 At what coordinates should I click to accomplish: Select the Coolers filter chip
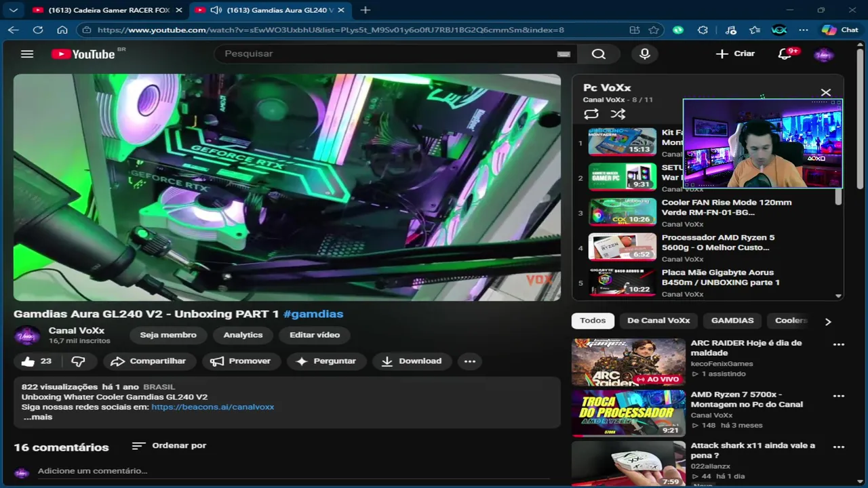click(791, 321)
